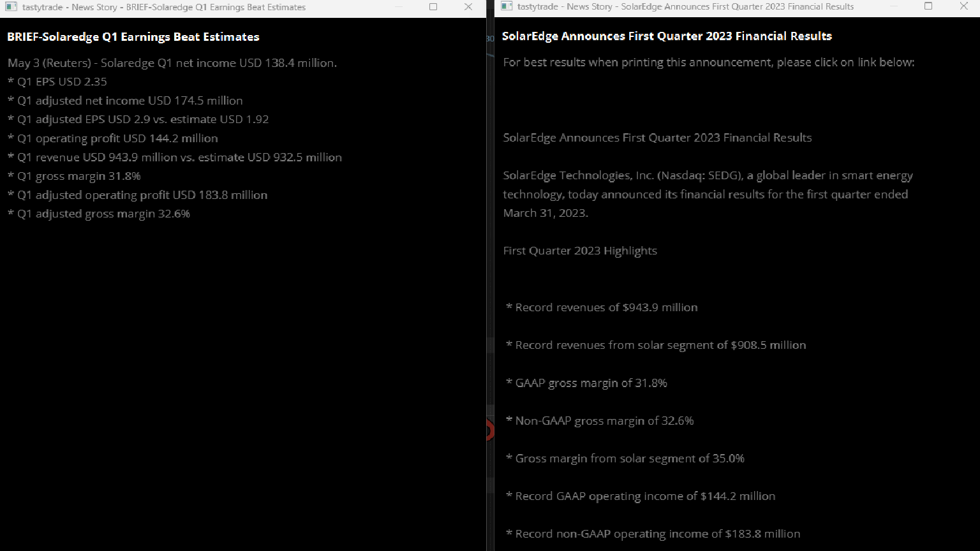Click 'Record non-GAAP operating income of $183.8 million'
The image size is (980, 551).
(653, 534)
